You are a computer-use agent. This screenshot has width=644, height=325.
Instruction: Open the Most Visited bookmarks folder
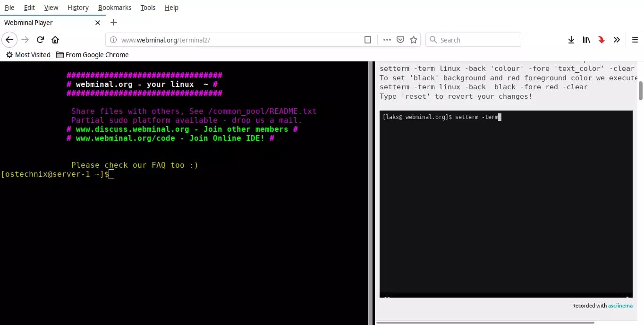pos(28,55)
